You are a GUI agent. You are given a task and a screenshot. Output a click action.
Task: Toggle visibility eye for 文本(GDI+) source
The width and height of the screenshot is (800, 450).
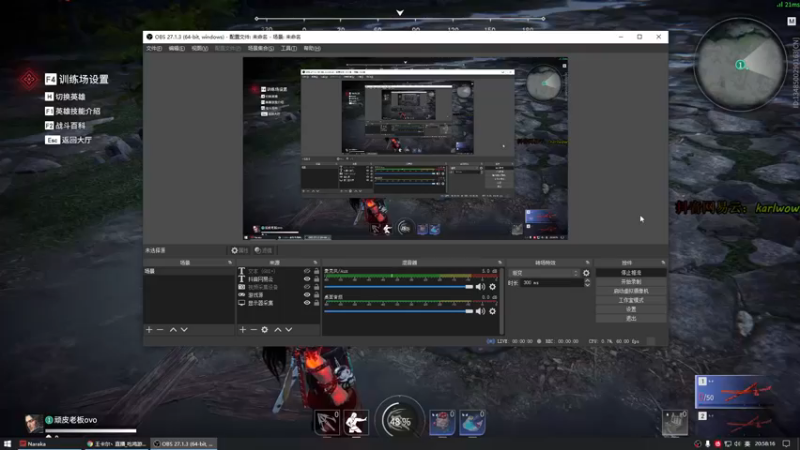[307, 271]
